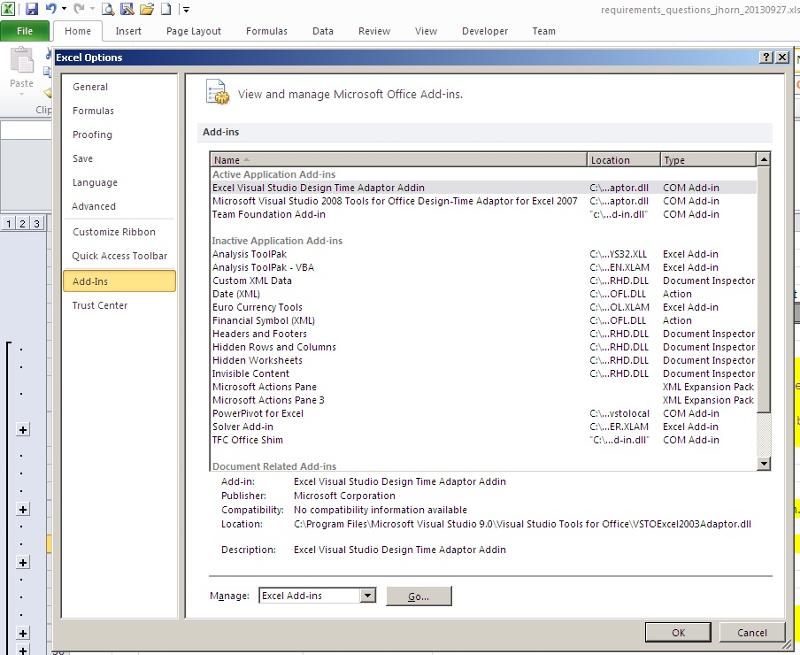Viewport: 800px width, 655px height.
Task: Open the Manage add-ins type dropdown
Action: [x=367, y=595]
